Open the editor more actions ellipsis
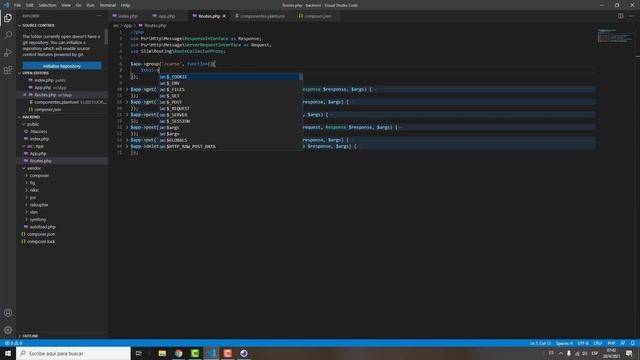 (x=631, y=16)
